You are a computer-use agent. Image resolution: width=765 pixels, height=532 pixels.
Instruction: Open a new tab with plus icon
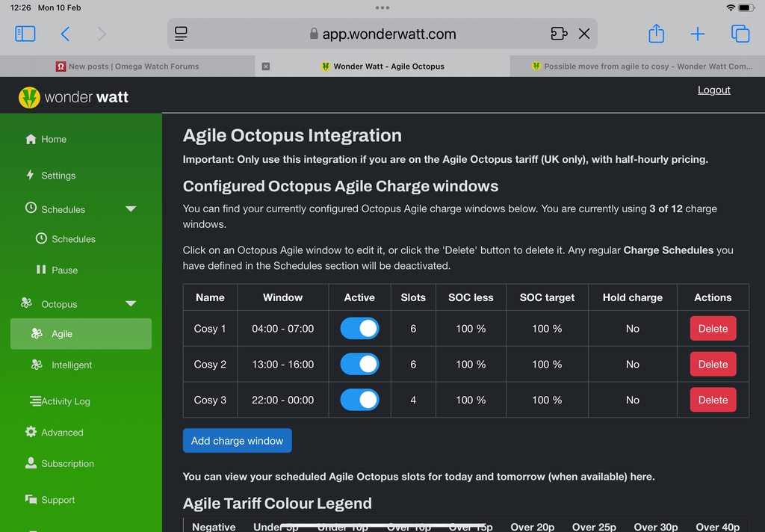pos(697,34)
